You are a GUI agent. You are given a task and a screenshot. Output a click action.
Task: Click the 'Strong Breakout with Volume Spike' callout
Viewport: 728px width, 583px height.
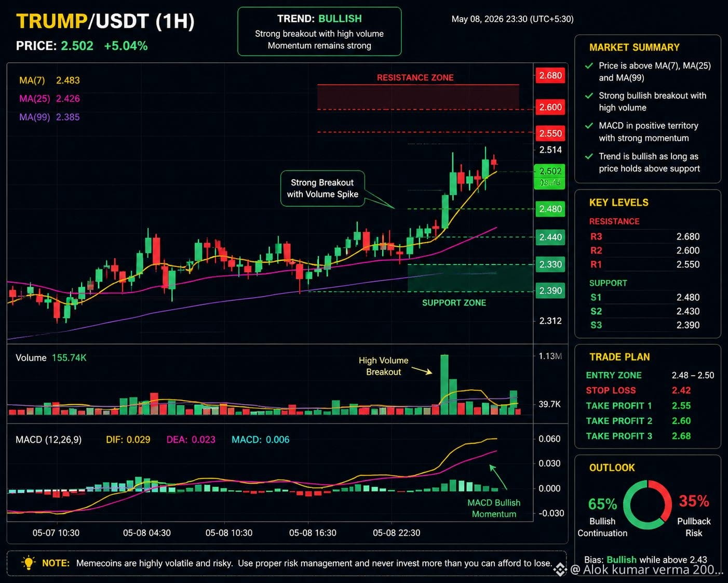[322, 189]
